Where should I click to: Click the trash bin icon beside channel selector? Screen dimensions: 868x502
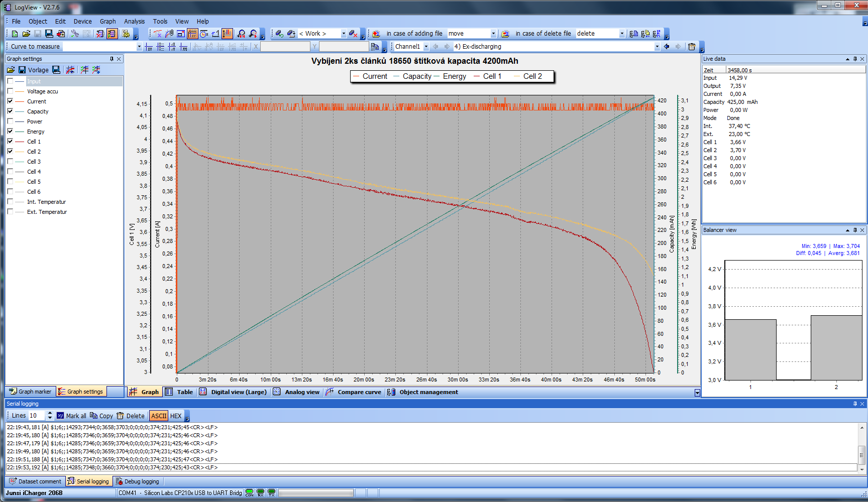(692, 47)
